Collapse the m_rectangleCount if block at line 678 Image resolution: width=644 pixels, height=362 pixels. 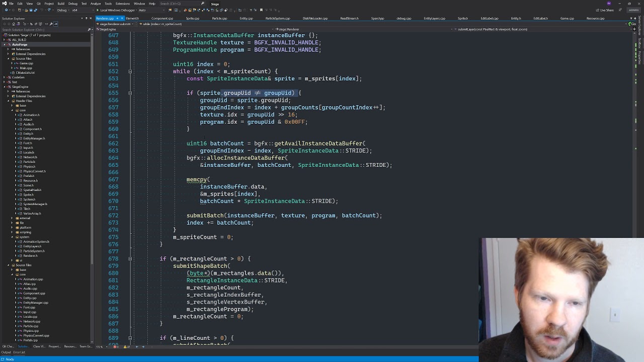pos(130,259)
